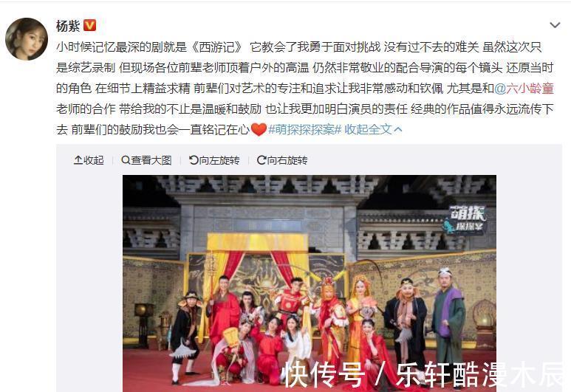
Task: Collapse the post using the caret after 收起全文
Action: click(x=397, y=130)
